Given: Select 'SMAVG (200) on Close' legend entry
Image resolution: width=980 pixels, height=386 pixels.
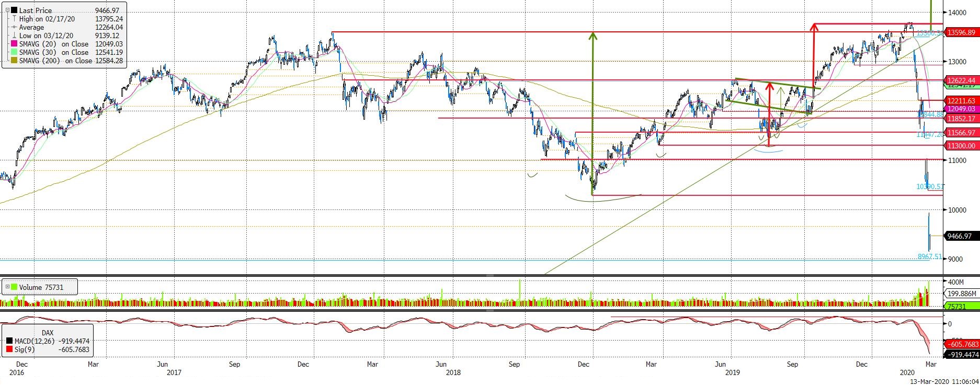Looking at the screenshot, I should (56, 61).
